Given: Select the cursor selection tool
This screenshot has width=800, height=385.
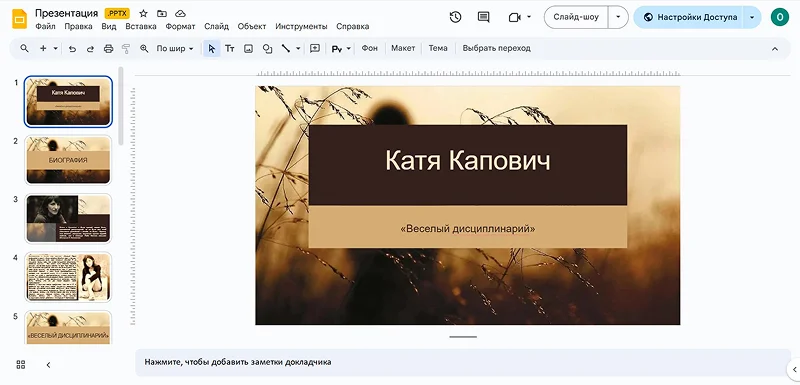Looking at the screenshot, I should pos(212,48).
